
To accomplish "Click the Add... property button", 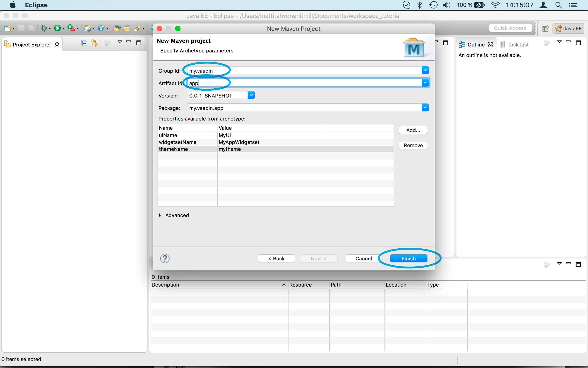I will (x=413, y=130).
